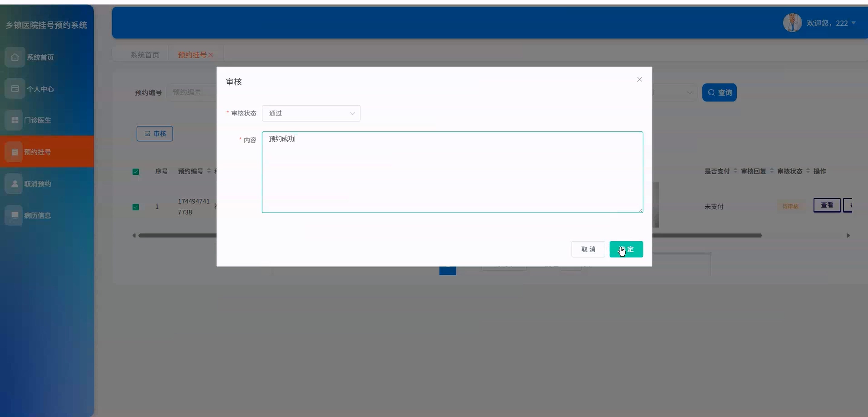868x417 pixels.
Task: Click the 取消预约 person icon
Action: 15,184
